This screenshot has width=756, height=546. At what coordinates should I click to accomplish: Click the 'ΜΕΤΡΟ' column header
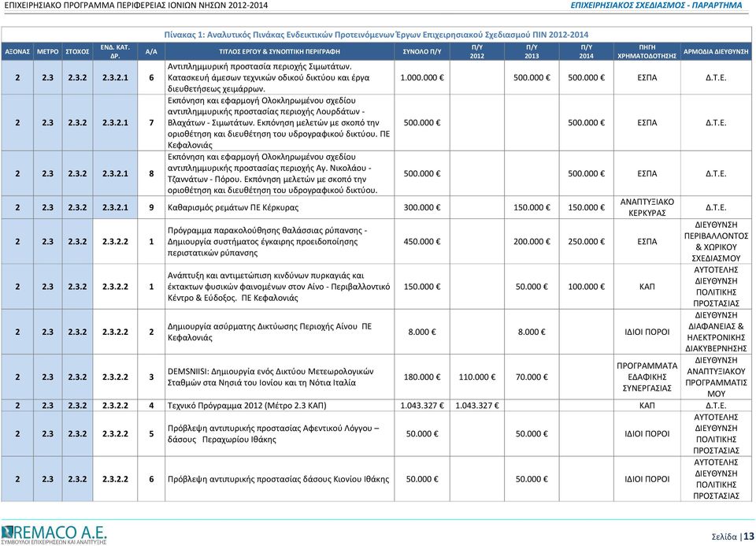click(48, 52)
